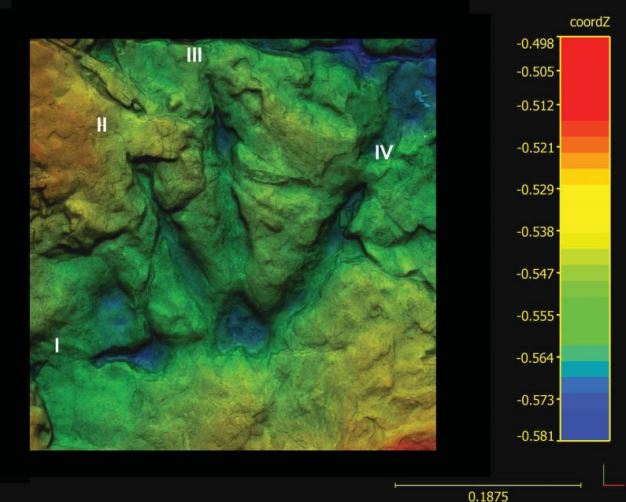Click the -0.521 legend tick value
626x502 pixels.
click(533, 148)
